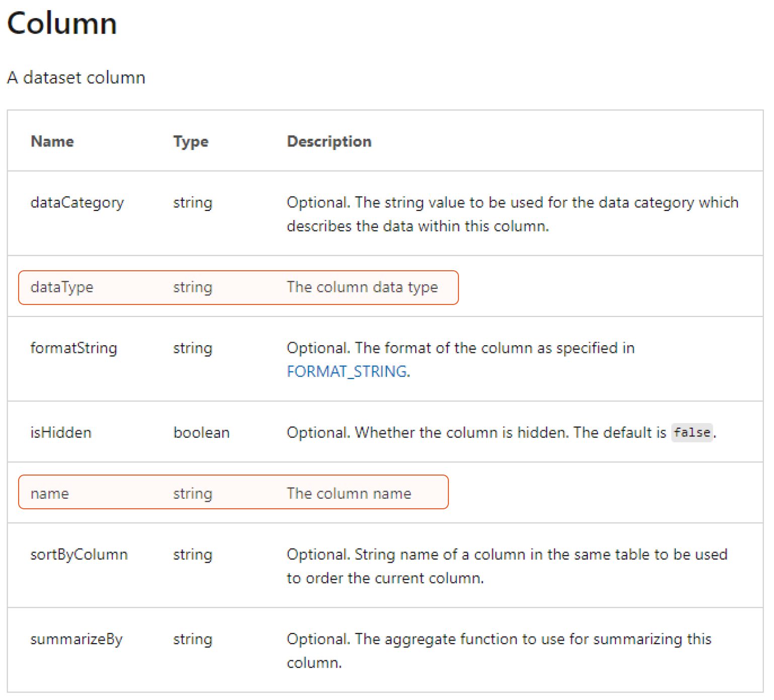Click the boolean type of isHidden
Image resolution: width=774 pixels, height=700 pixels.
click(201, 432)
